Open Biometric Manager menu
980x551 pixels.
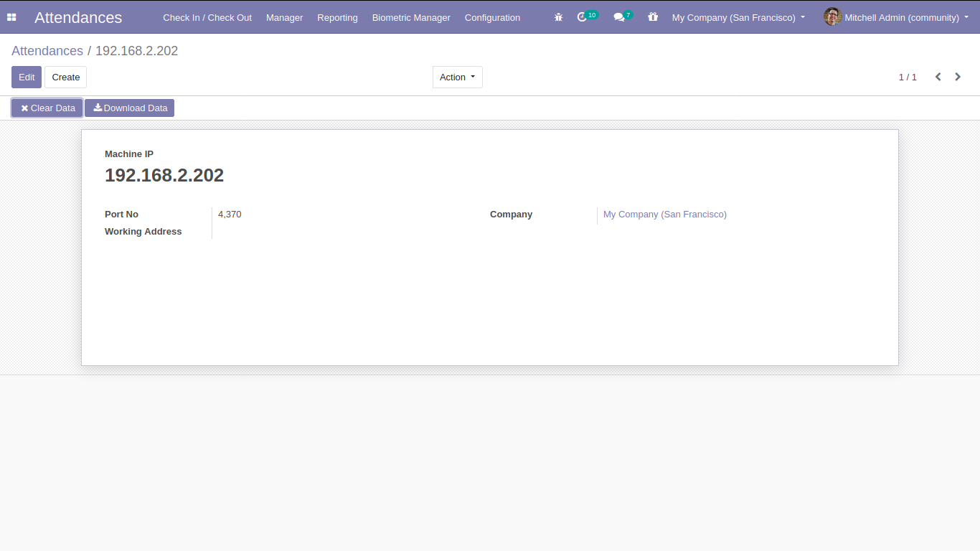tap(411, 17)
